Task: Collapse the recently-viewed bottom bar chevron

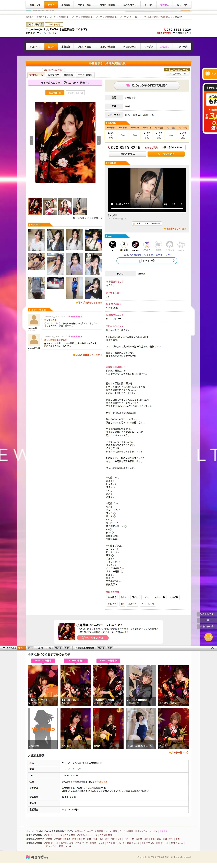Action: 212,648
